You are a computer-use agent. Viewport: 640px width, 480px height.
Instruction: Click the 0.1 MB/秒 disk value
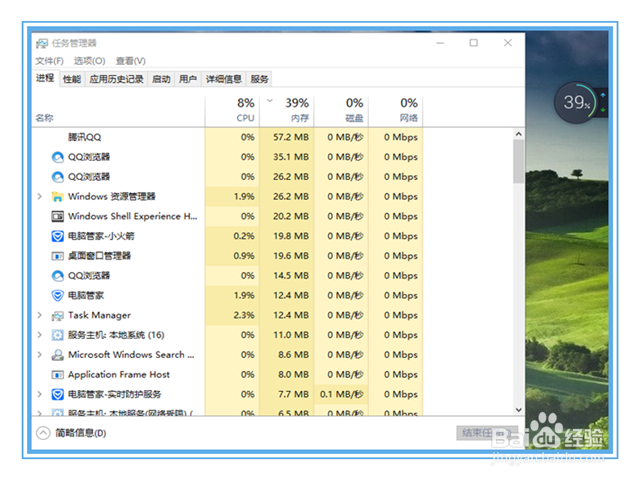pos(342,394)
